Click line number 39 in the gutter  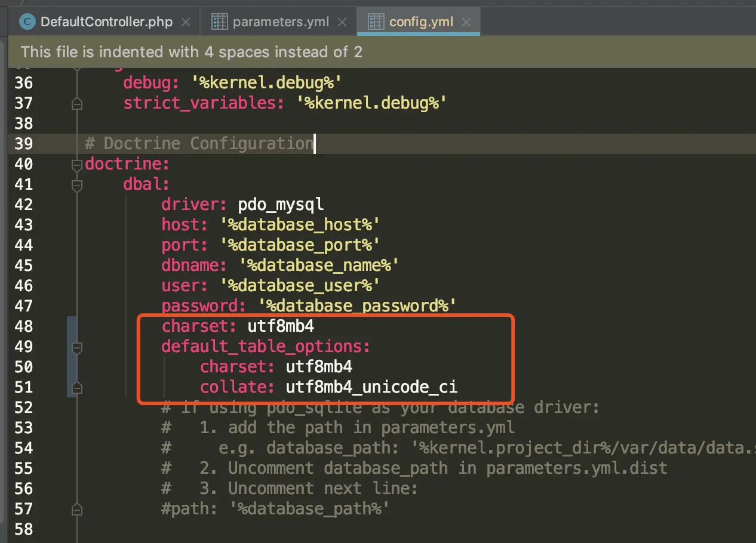click(x=23, y=144)
